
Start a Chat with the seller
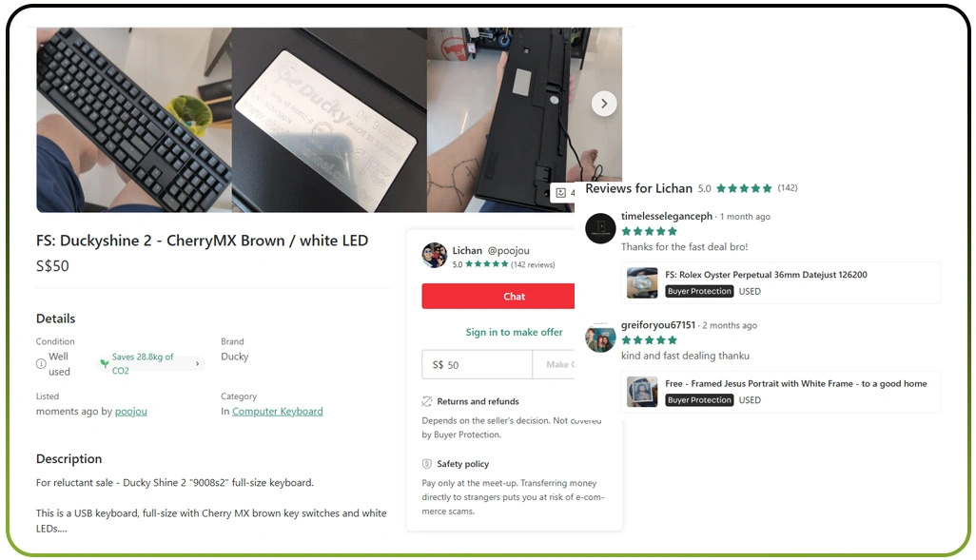498,297
